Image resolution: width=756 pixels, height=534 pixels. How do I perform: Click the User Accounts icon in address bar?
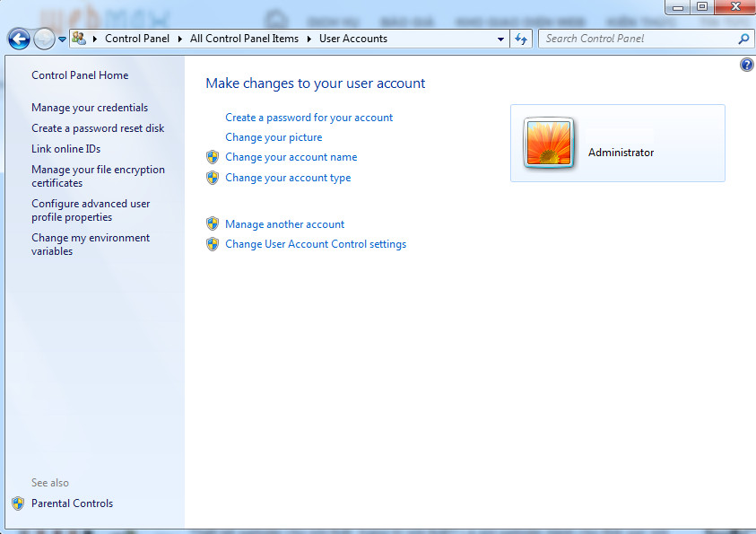[80, 39]
